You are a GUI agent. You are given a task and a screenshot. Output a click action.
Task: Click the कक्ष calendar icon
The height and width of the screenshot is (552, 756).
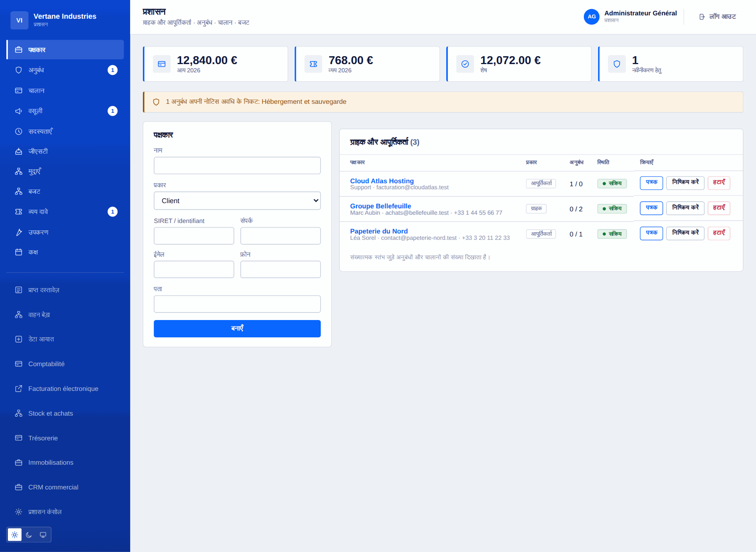pos(18,252)
